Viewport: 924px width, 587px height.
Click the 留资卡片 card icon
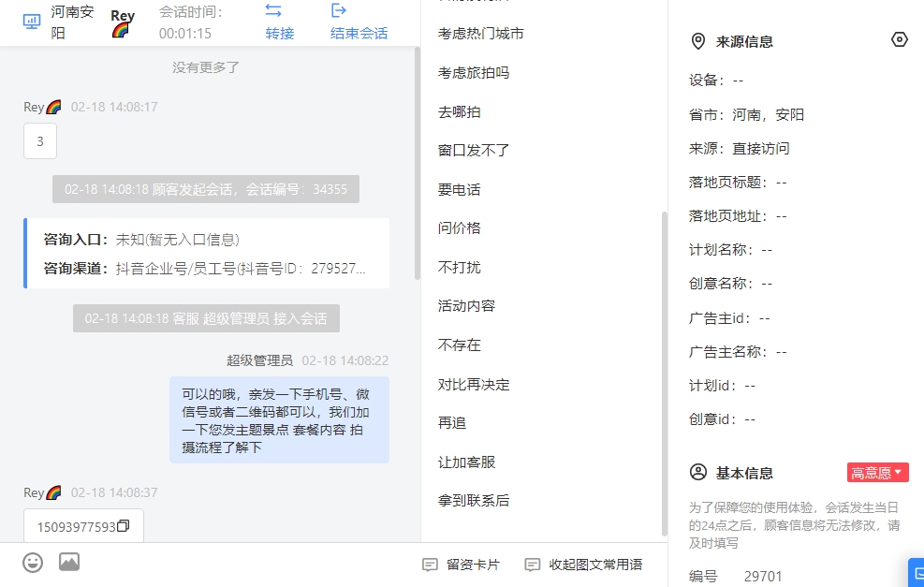431,565
